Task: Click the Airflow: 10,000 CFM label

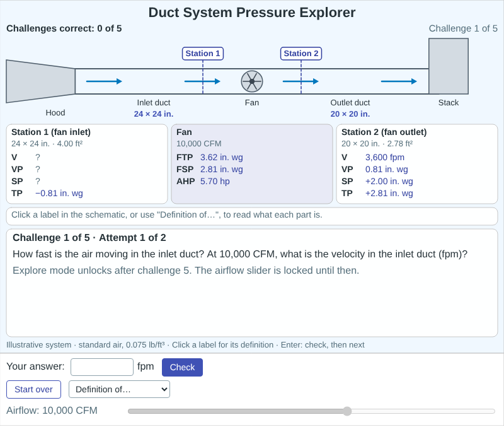Action: coord(52,411)
